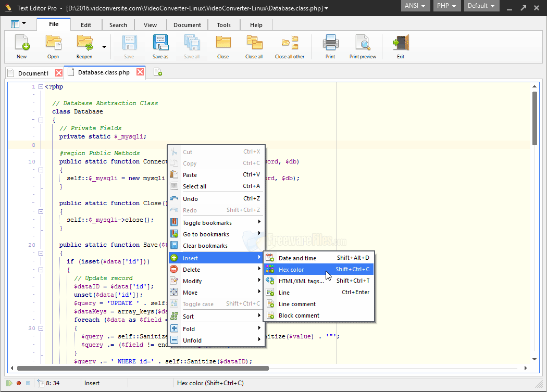Viewport: 547px width, 392px height.
Task: Open the PHP syntax highlighting dropdown
Action: pyautogui.click(x=446, y=6)
